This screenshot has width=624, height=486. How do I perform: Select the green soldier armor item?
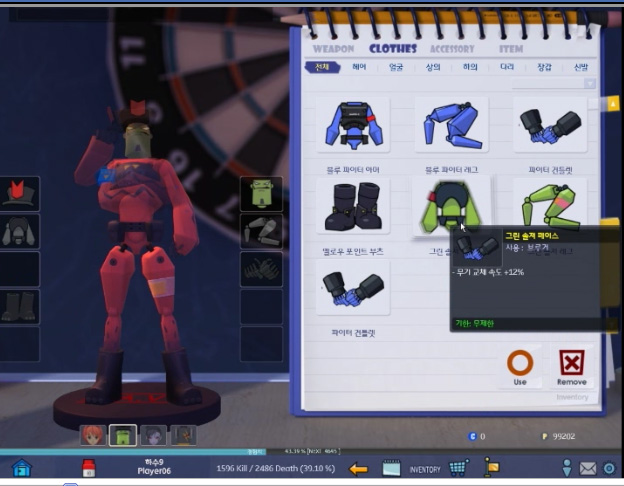point(451,206)
